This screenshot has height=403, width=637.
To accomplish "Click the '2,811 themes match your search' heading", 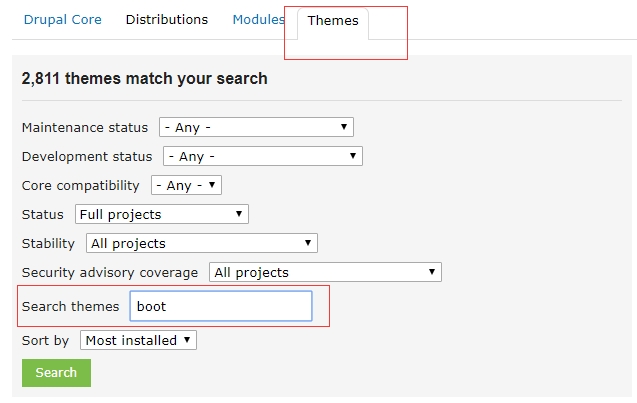I will pyautogui.click(x=144, y=79).
